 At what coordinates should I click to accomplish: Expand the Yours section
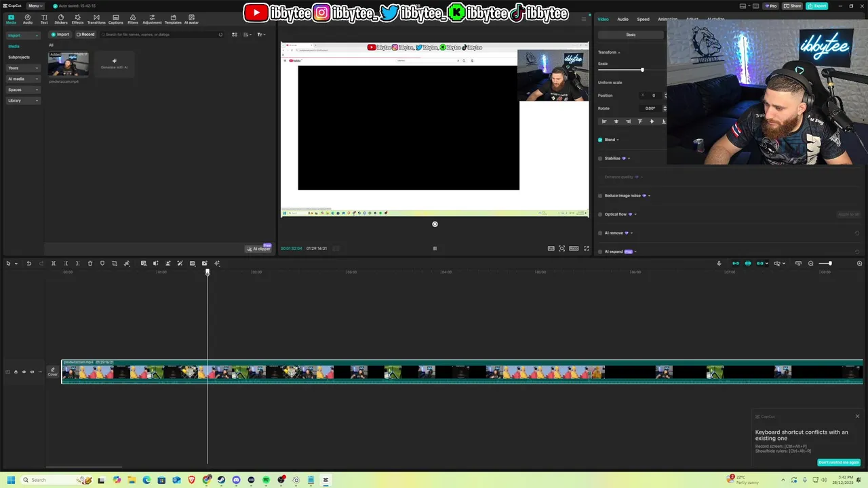coord(22,68)
